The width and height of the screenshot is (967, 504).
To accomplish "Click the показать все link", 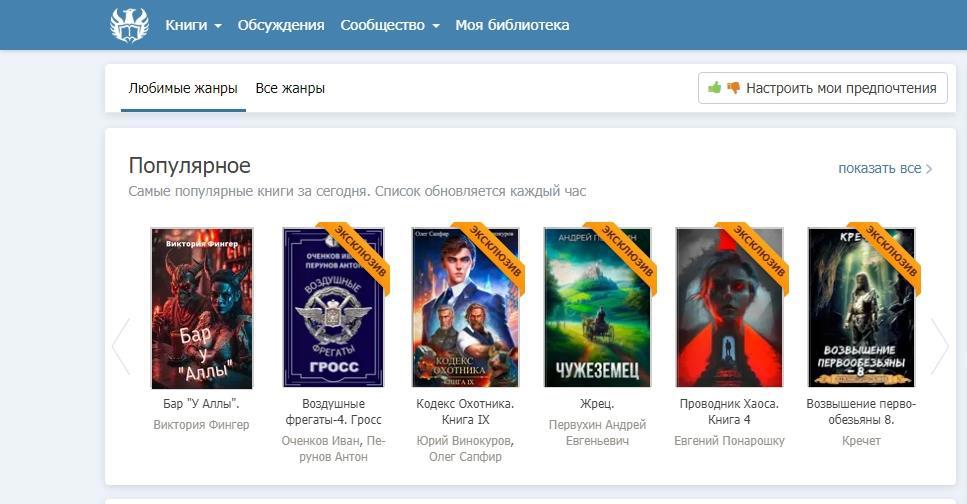I will click(x=879, y=168).
